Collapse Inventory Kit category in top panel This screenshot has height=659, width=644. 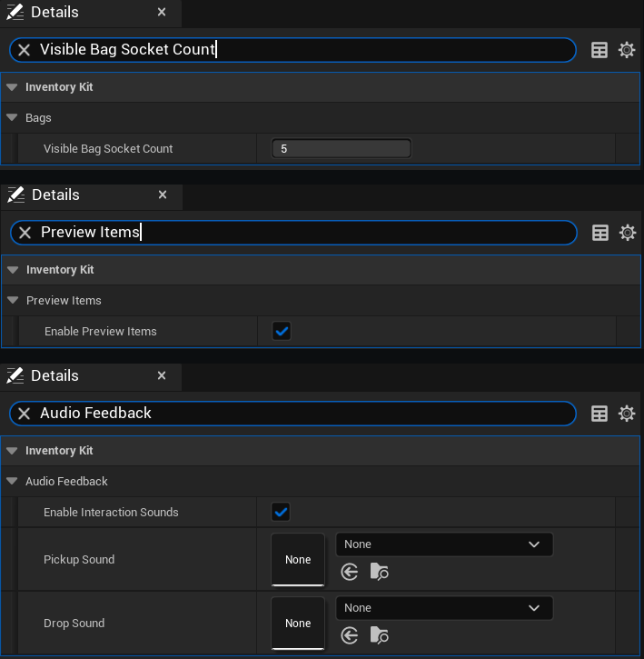12,87
